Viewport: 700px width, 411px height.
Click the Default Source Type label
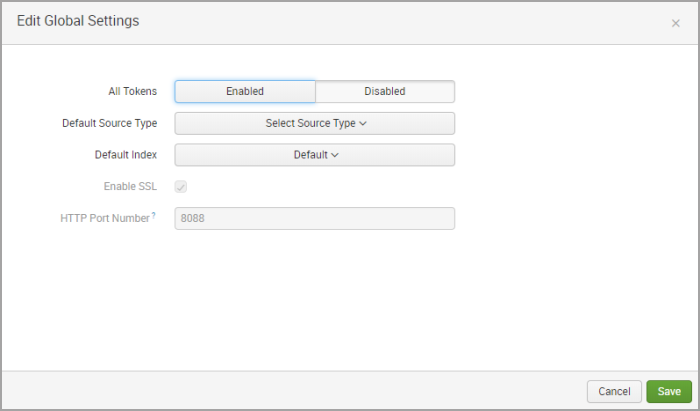(109, 123)
